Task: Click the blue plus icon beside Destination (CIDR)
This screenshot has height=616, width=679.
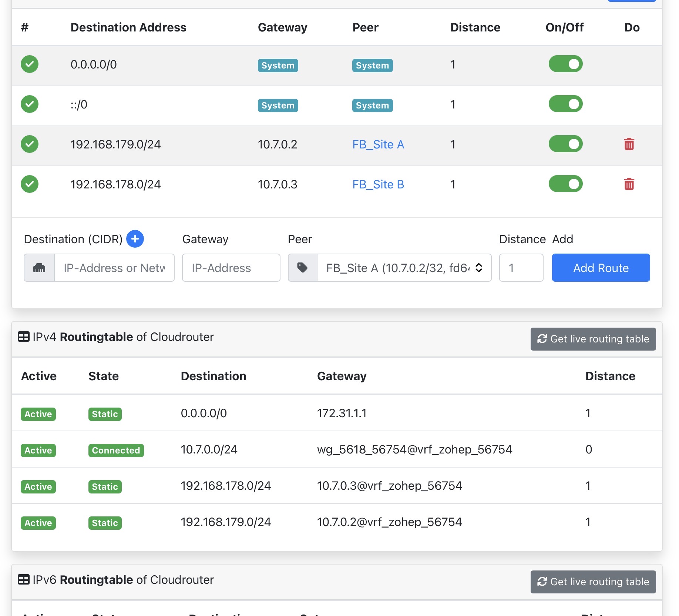Action: click(135, 239)
